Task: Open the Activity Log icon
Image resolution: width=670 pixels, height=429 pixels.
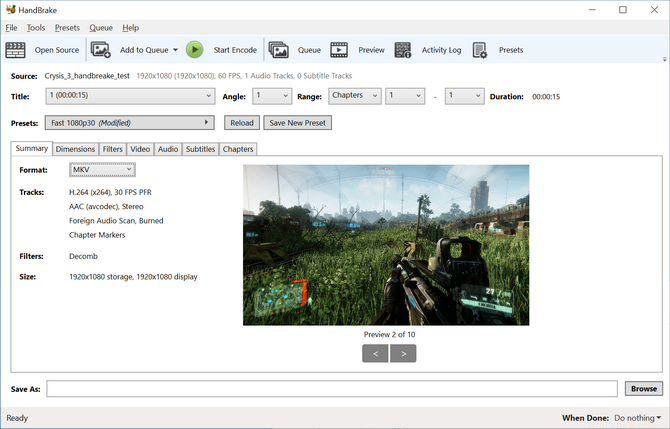Action: click(x=403, y=50)
